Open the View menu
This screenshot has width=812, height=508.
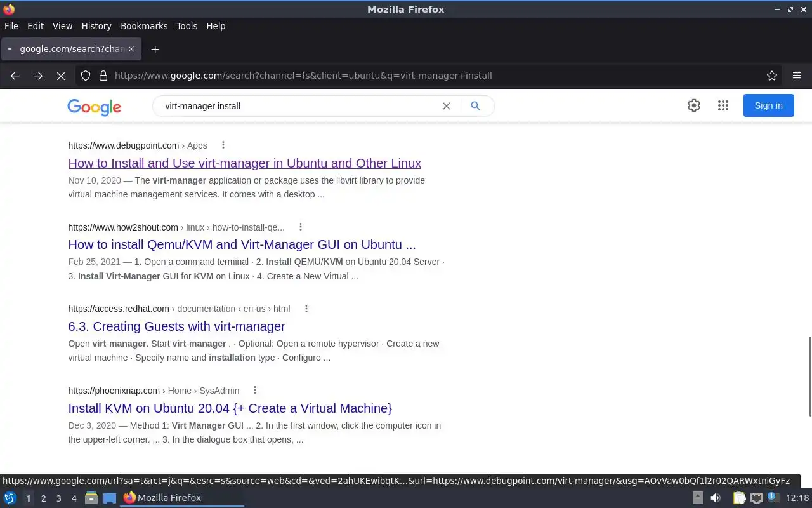pos(62,26)
